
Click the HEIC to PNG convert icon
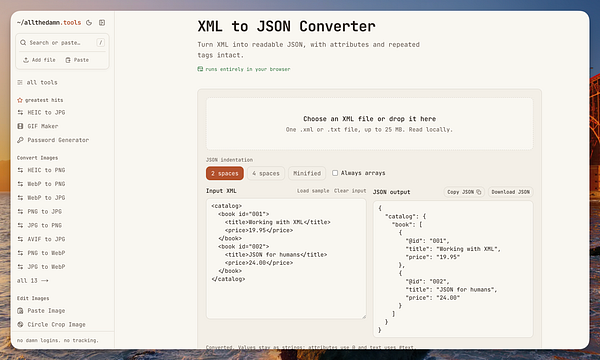tap(20, 170)
